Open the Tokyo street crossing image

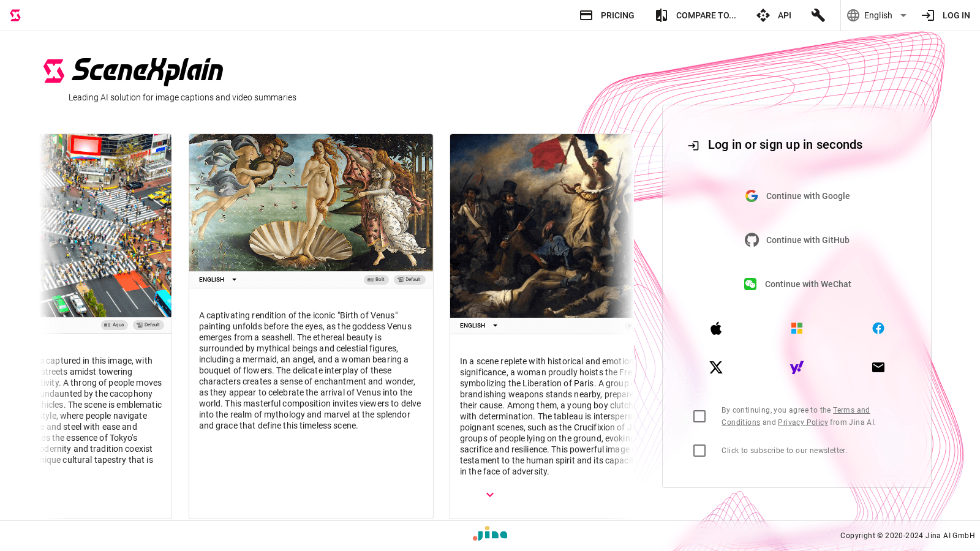[x=106, y=225]
